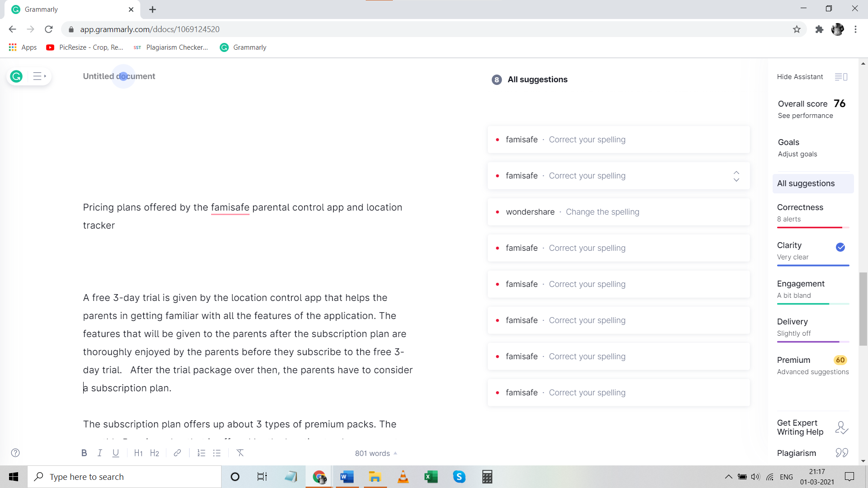Open Grammarly menu sidebar icon

[39, 76]
